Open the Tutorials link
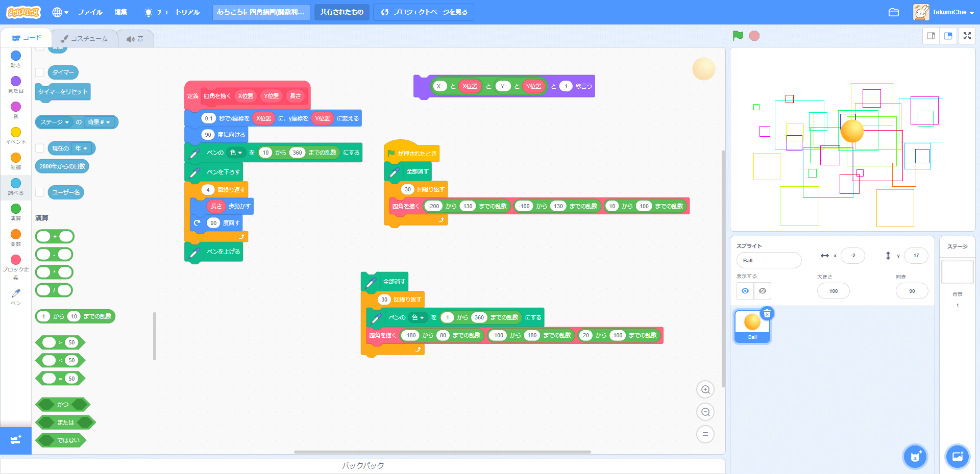 [172, 12]
